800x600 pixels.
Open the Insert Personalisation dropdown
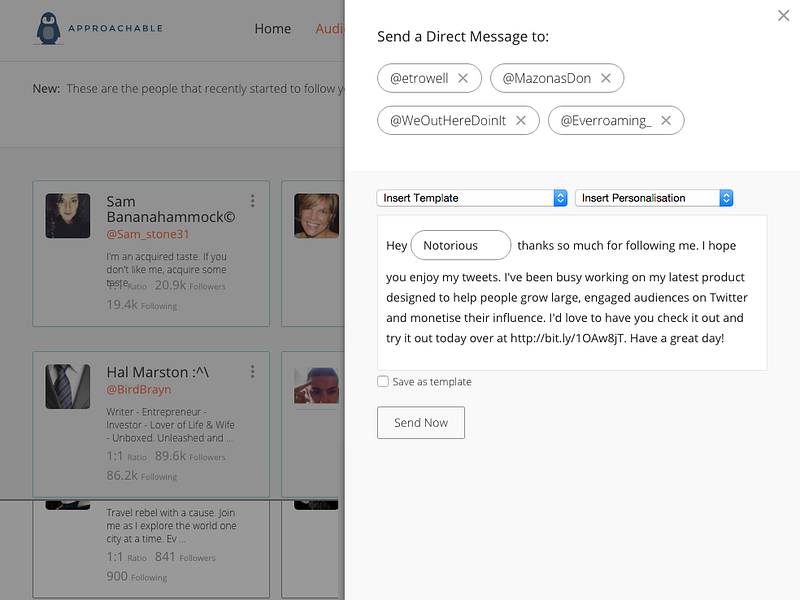tap(654, 198)
